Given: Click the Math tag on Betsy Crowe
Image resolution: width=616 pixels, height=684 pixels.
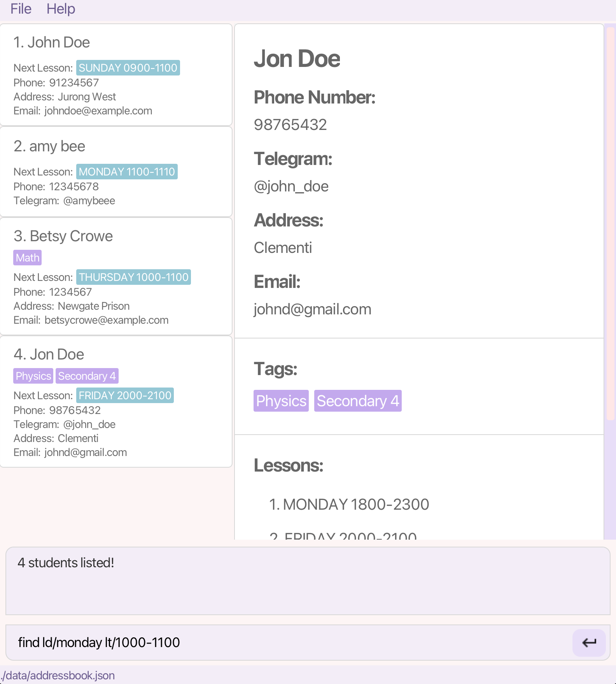Looking at the screenshot, I should coord(28,258).
